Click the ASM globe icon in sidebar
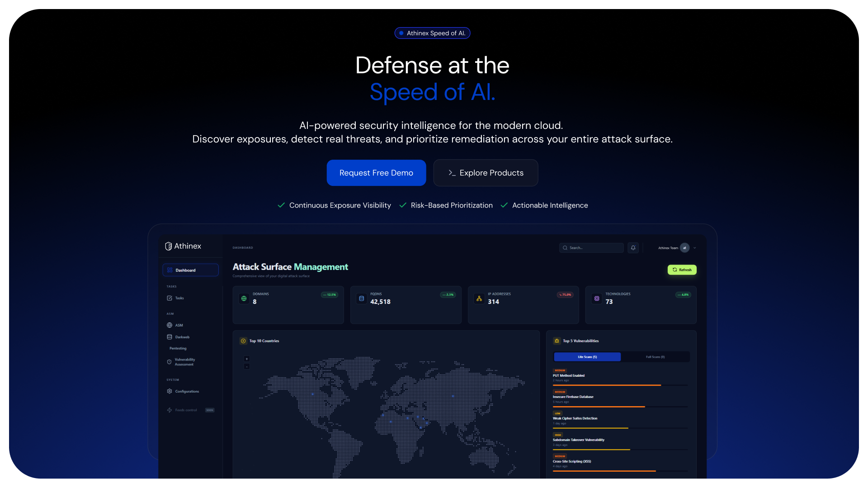 [170, 325]
